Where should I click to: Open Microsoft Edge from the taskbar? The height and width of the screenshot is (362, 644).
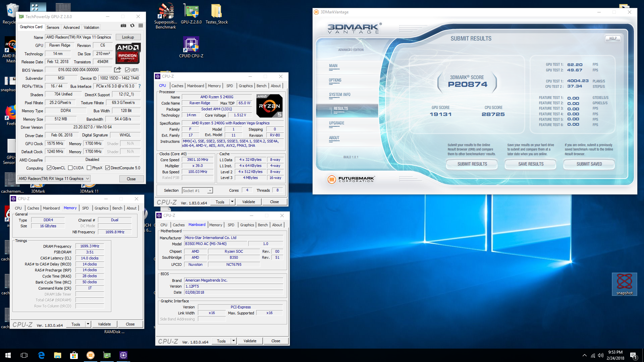click(41, 355)
